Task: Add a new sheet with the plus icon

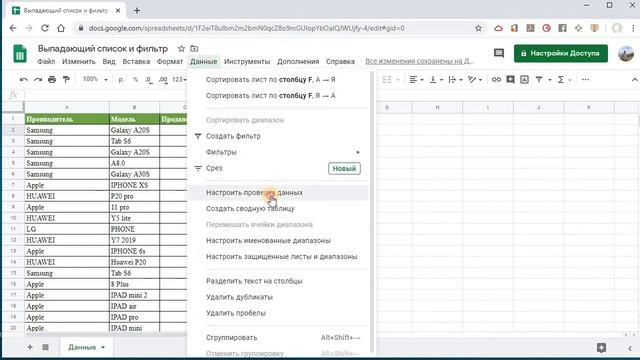Action: [x=30, y=347]
